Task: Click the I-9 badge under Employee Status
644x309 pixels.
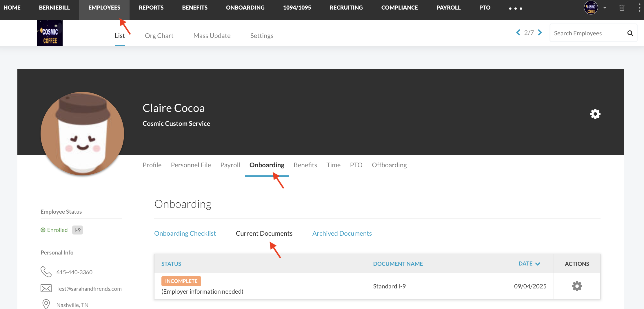Action: [77, 230]
